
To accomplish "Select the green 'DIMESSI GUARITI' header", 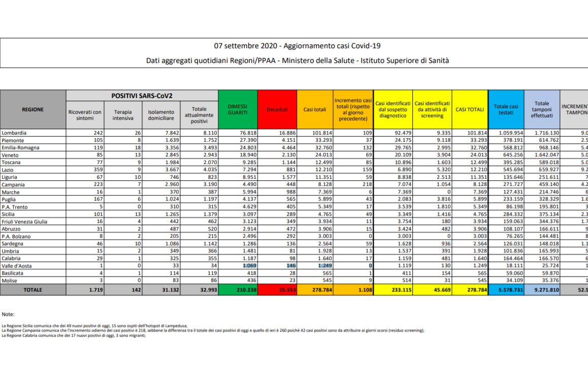I will (238, 109).
